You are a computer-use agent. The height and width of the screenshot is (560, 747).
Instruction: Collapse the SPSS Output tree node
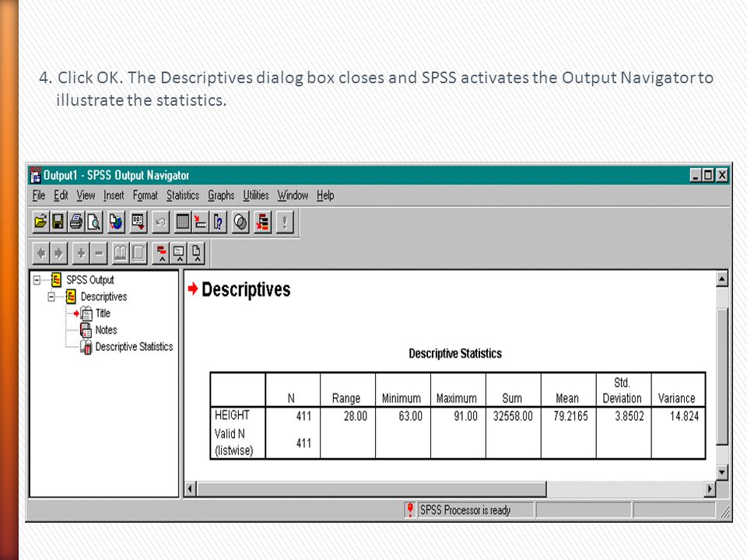tap(37, 280)
